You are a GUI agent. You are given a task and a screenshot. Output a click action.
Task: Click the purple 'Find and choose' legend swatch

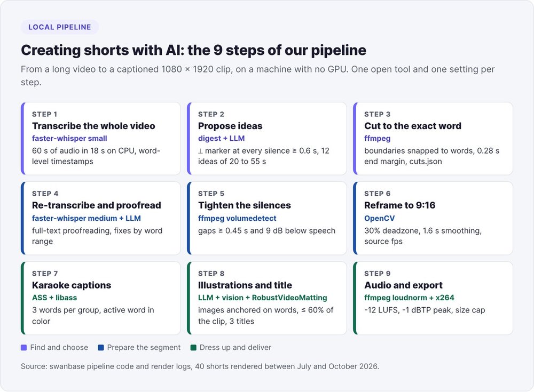tap(24, 347)
